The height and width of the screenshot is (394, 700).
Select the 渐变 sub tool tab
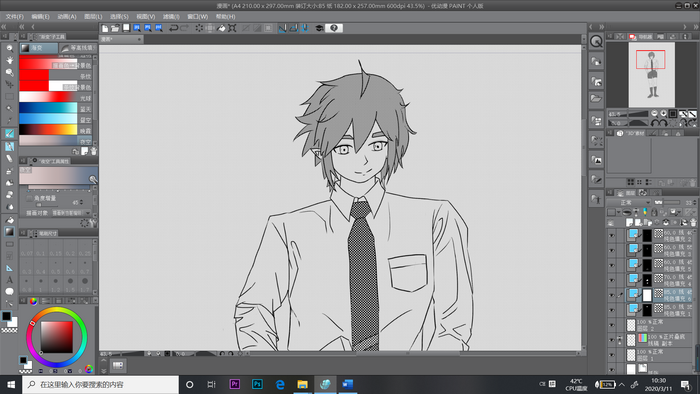[x=38, y=48]
